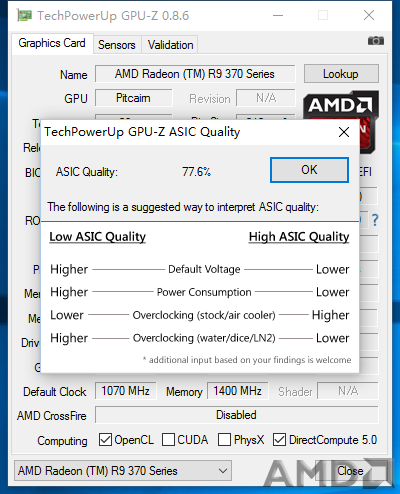Toggle the DirectCompute 5.0 checkbox
Viewport: 400px width, 494px height.
[x=279, y=440]
